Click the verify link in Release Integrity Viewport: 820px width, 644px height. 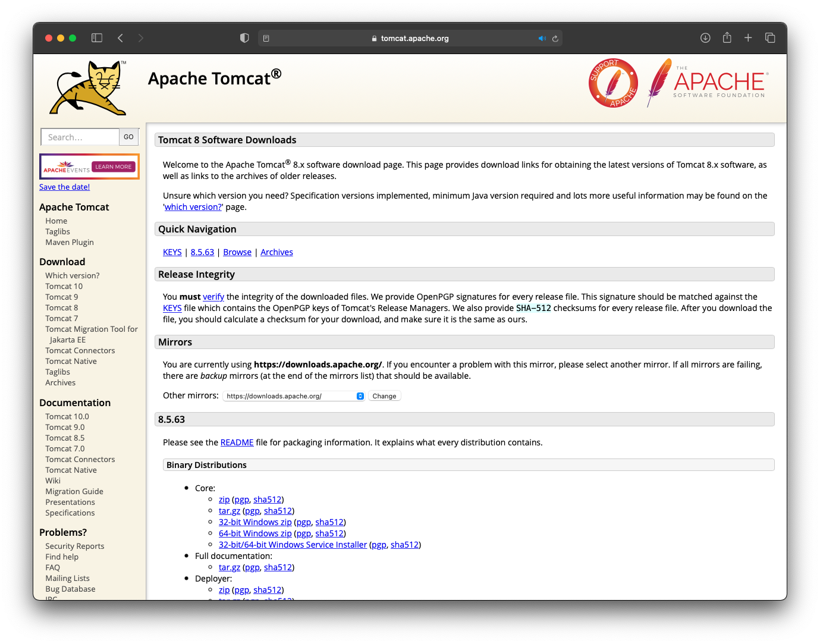213,297
